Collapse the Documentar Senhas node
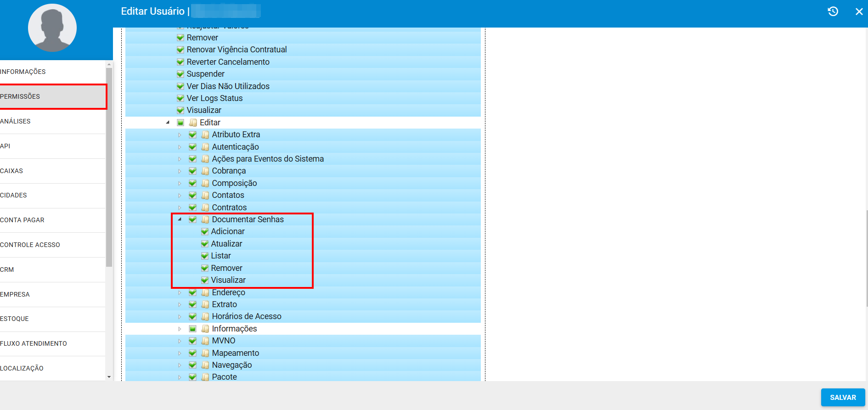The image size is (868, 410). (180, 219)
